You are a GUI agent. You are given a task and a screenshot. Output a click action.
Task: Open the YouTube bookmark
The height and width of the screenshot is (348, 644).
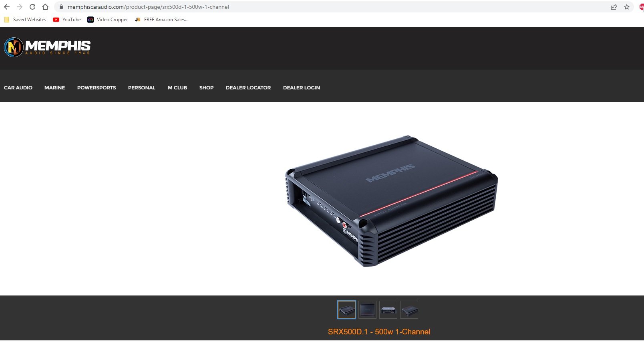pos(67,20)
